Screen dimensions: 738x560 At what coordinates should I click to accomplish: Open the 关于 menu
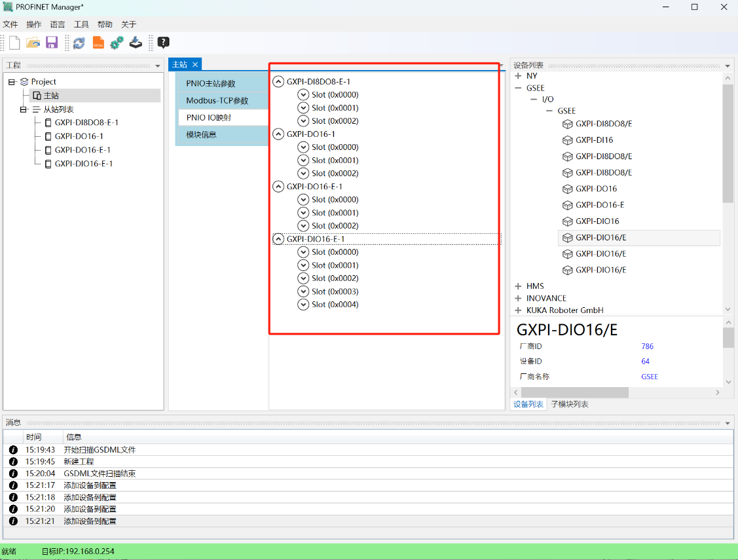pos(128,24)
